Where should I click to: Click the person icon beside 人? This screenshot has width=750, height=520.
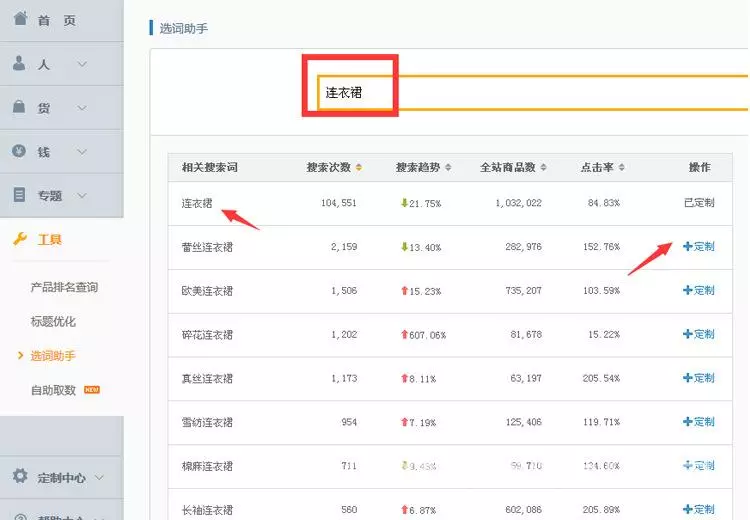point(19,63)
